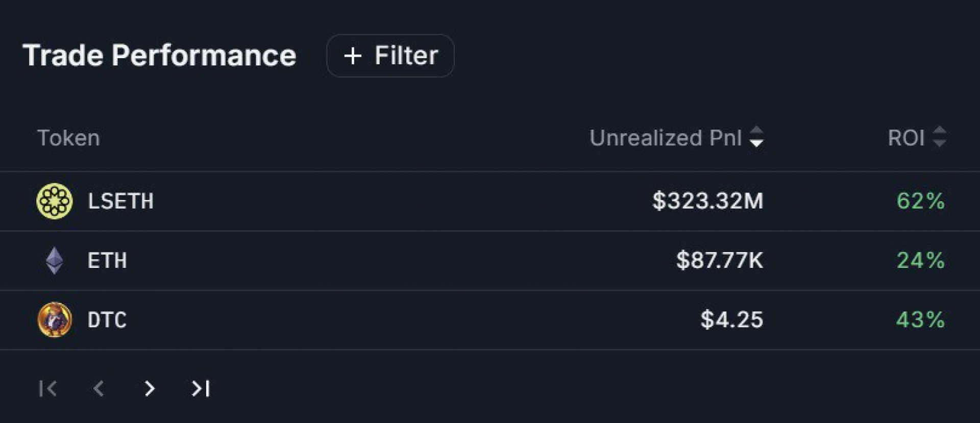Click the Unrealized Pnl header label
The width and height of the screenshot is (980, 423).
pyautogui.click(x=666, y=138)
